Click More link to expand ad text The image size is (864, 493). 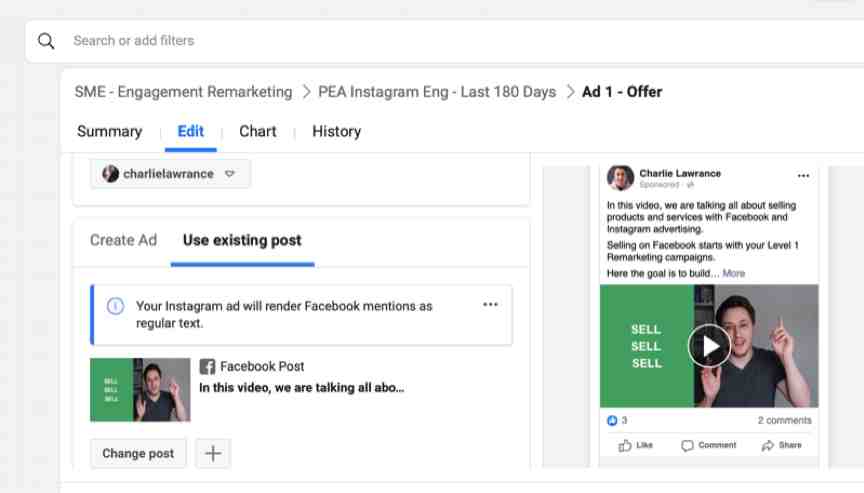pos(733,274)
